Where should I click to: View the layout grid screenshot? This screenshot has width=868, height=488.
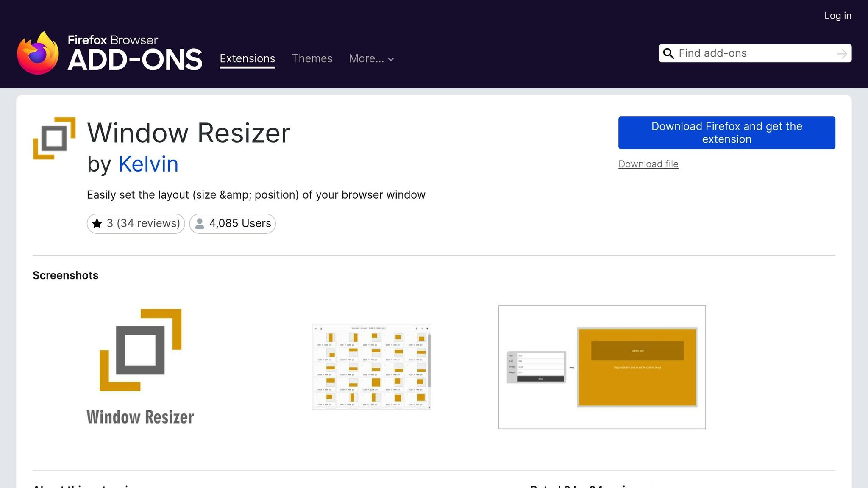(x=371, y=367)
